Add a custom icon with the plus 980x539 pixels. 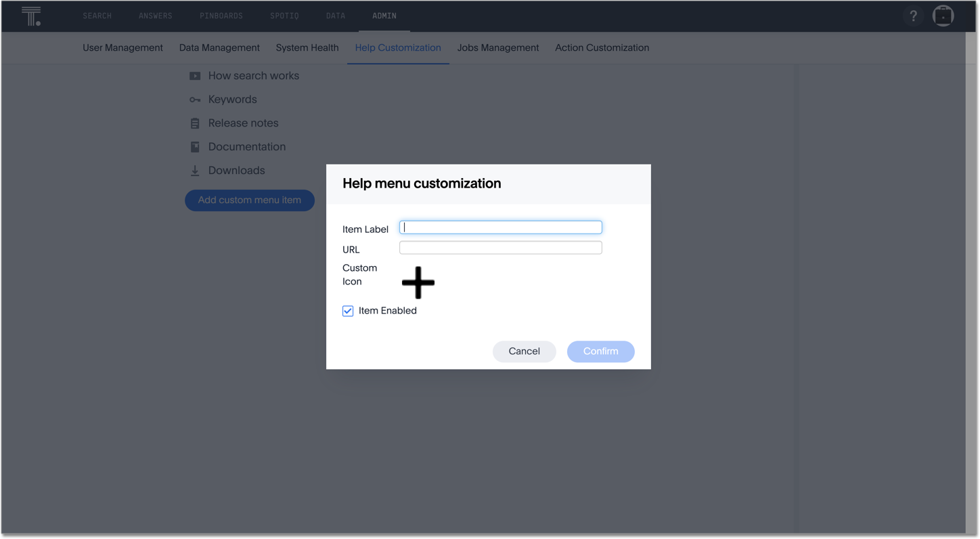click(418, 282)
